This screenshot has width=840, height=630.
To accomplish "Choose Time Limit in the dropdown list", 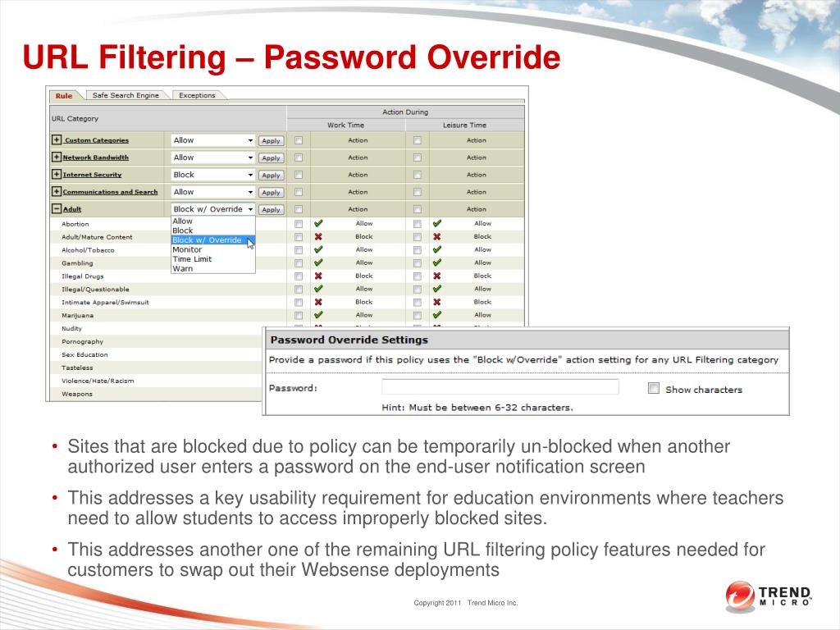I will [x=212, y=258].
